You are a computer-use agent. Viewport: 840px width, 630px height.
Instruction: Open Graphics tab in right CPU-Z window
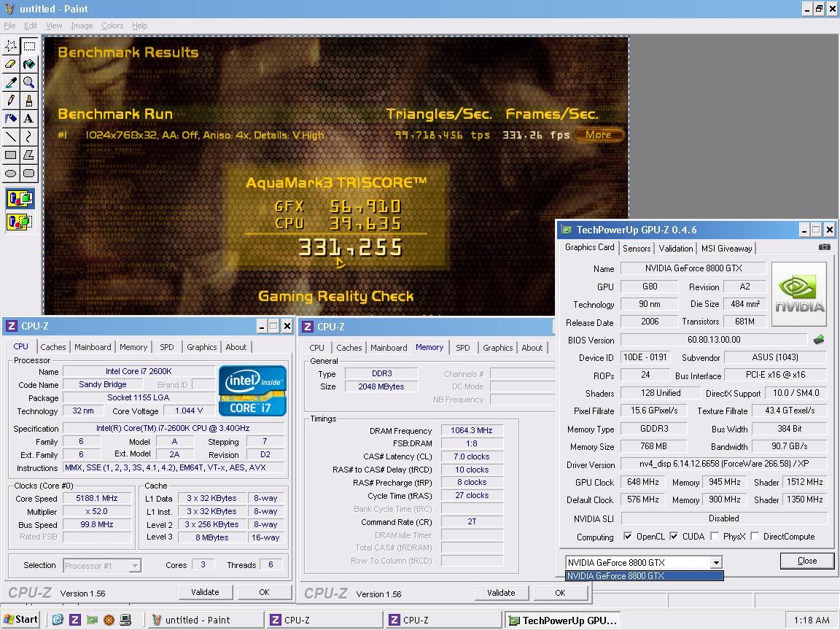498,348
